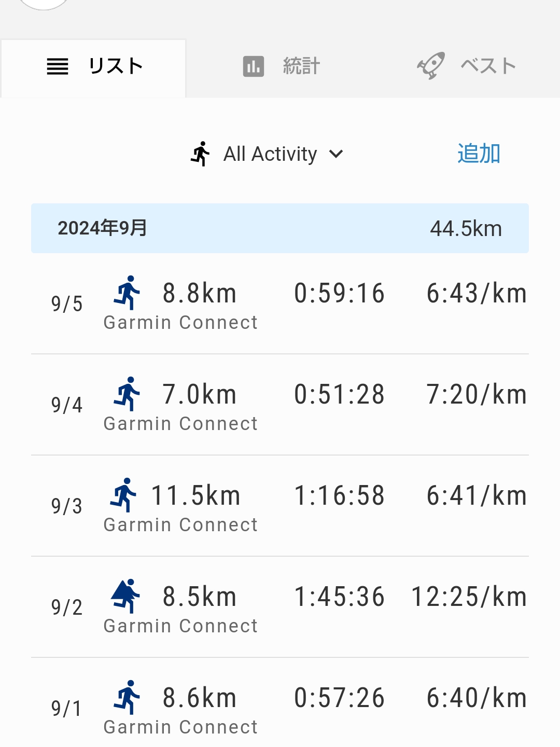Click the running icon for 9/3 activity
The width and height of the screenshot is (560, 747).
[x=123, y=495]
